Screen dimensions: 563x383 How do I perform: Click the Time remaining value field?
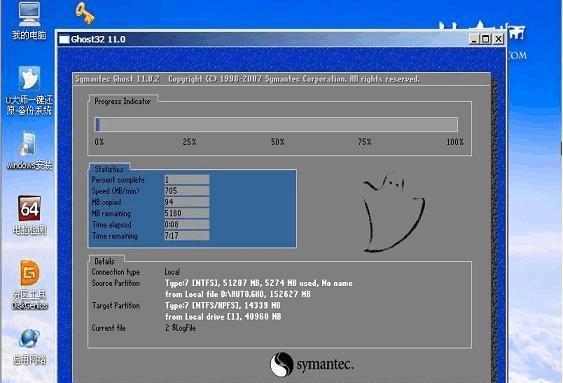click(186, 235)
